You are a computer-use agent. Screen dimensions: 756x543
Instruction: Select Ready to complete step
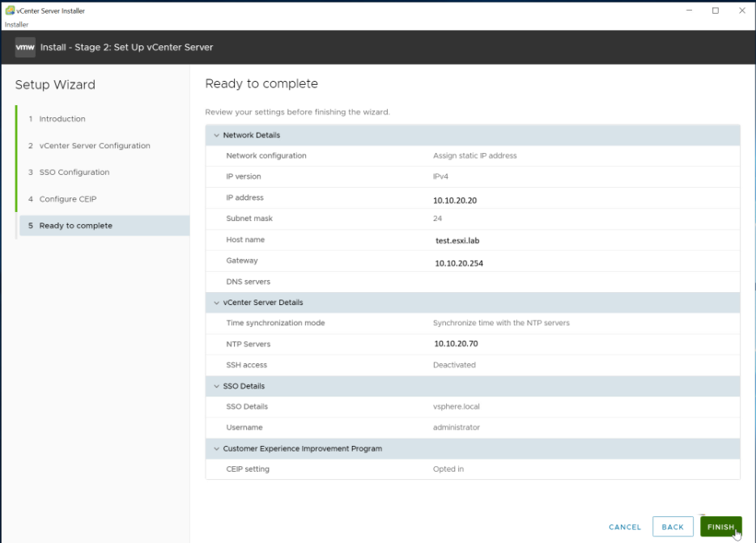(75, 226)
